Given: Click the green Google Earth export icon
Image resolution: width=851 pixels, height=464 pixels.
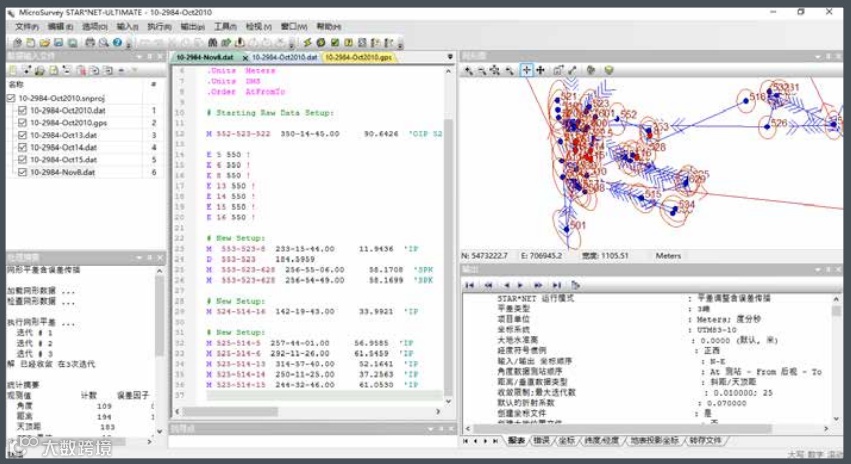Looking at the screenshot, I should 608,70.
